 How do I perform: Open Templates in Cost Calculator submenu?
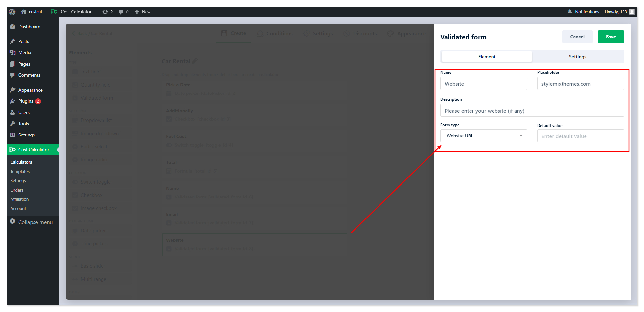pos(20,171)
